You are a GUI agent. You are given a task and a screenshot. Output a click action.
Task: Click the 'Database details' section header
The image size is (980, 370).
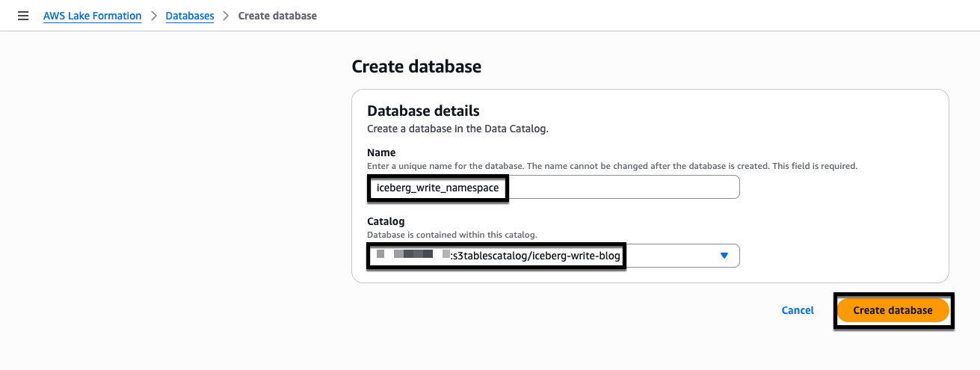(x=423, y=111)
